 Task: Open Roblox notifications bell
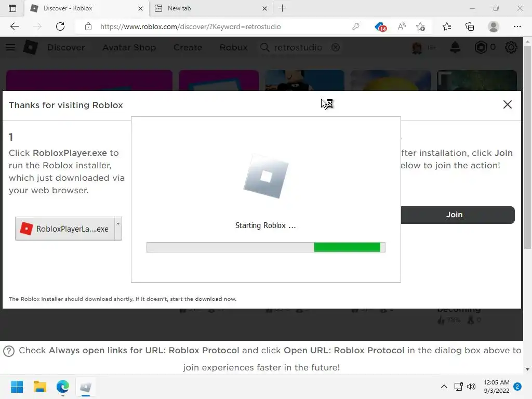pos(455,47)
